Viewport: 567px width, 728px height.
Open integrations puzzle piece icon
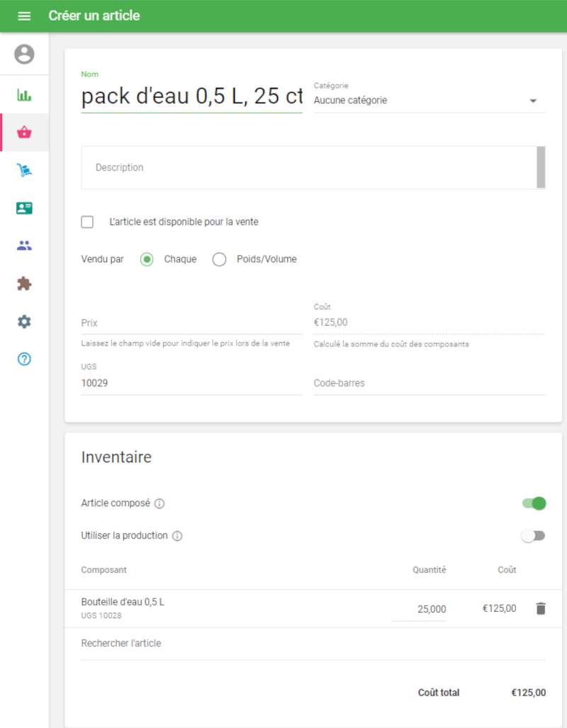coord(24,284)
